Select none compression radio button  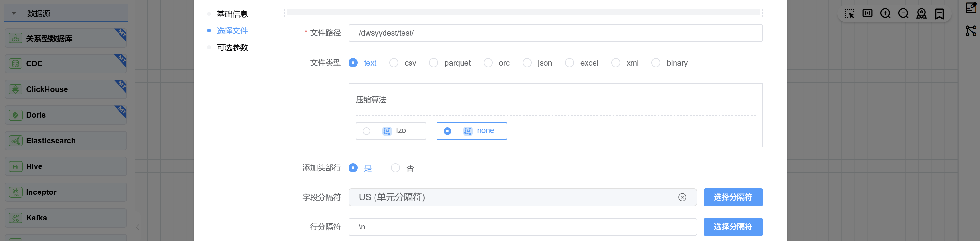click(x=447, y=131)
